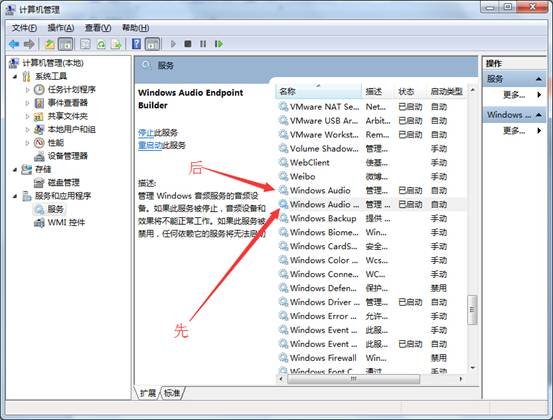The width and height of the screenshot is (553, 420).
Task: Click the Forward arrow toolbar icon
Action: point(29,44)
